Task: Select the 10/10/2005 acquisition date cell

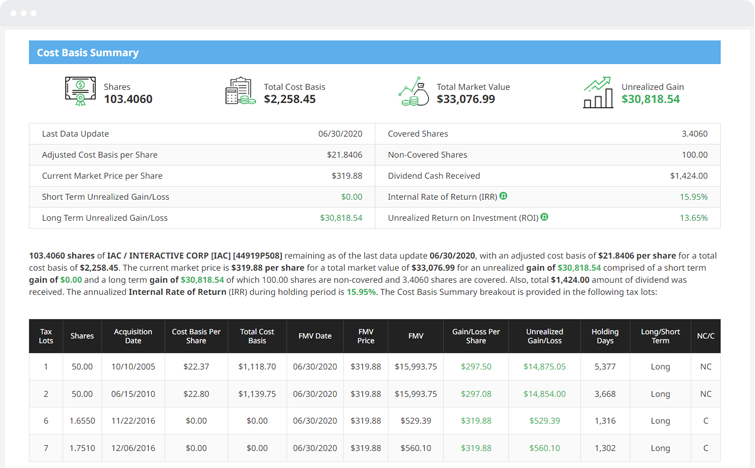Action: coord(133,367)
